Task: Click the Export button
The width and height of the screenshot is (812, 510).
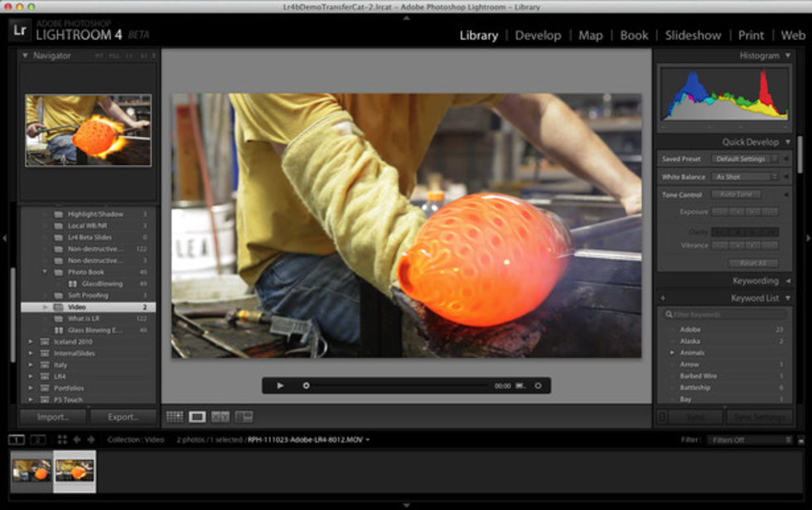Action: point(123,417)
